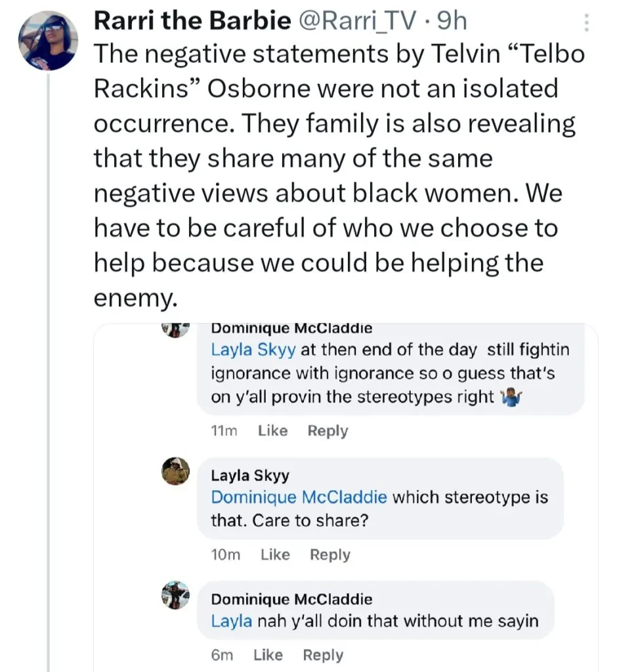Click the 11m comment timestamp
The image size is (617, 672).
coord(224,431)
